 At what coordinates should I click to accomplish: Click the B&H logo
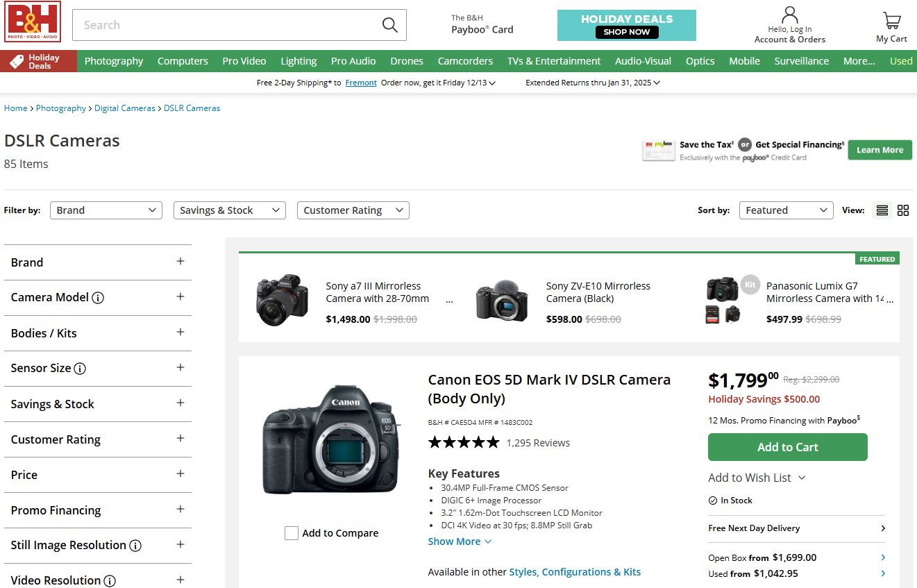coord(33,22)
